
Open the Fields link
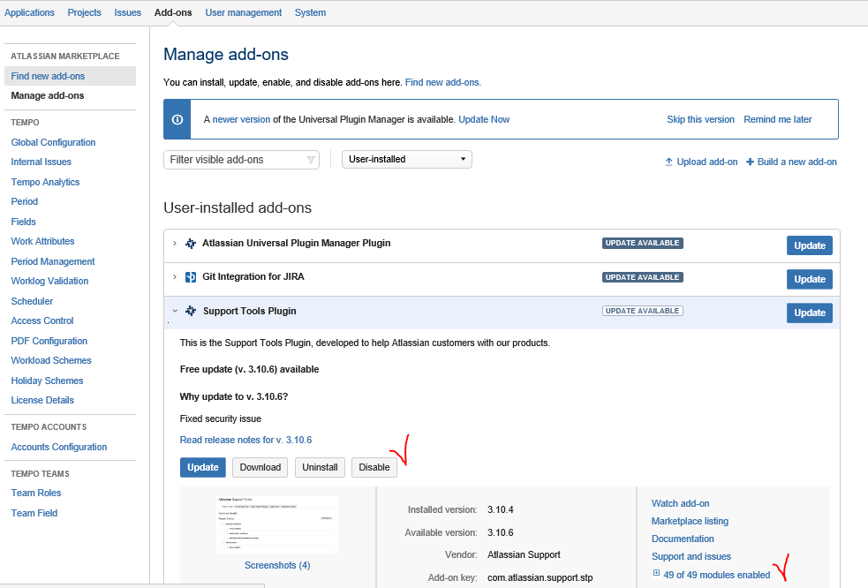pyautogui.click(x=23, y=222)
